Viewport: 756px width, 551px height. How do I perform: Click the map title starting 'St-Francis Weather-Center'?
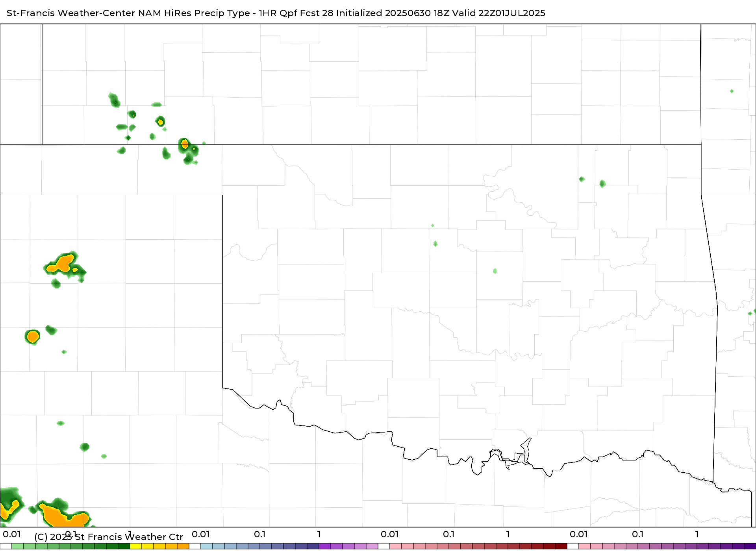point(276,13)
